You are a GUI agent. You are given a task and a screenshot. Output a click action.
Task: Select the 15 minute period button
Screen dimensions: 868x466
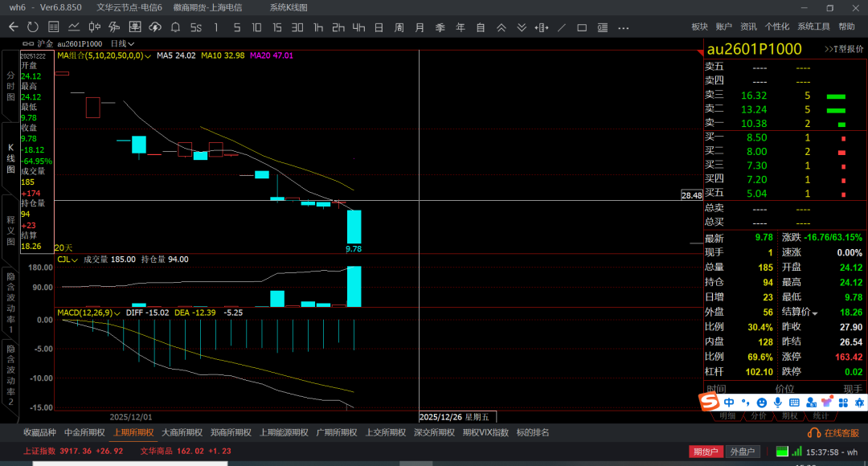[276, 27]
